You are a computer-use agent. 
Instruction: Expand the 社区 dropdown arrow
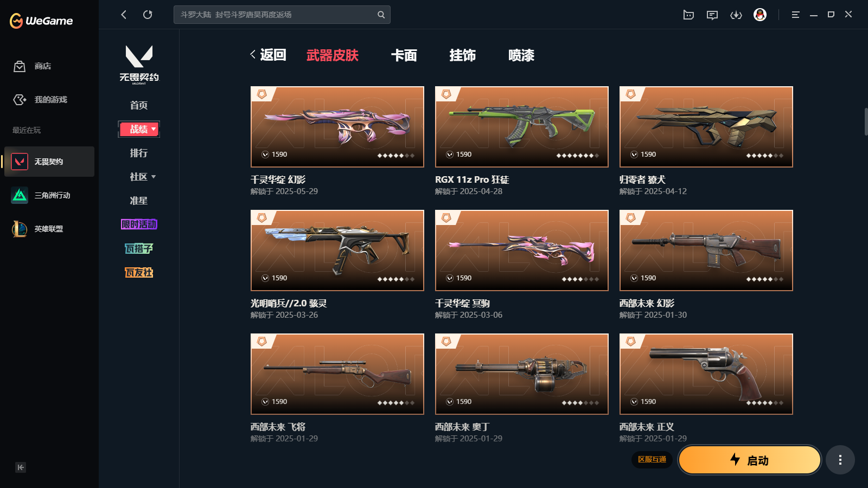tap(154, 177)
